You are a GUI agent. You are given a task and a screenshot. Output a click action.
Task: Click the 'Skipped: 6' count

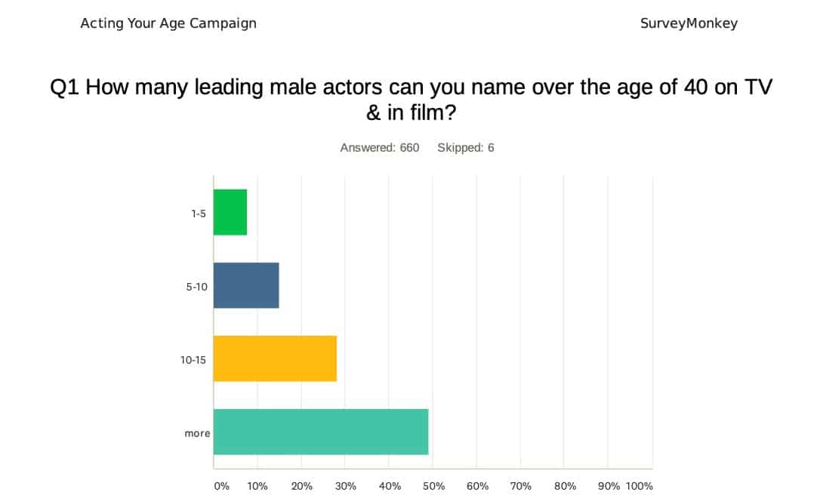click(x=466, y=148)
